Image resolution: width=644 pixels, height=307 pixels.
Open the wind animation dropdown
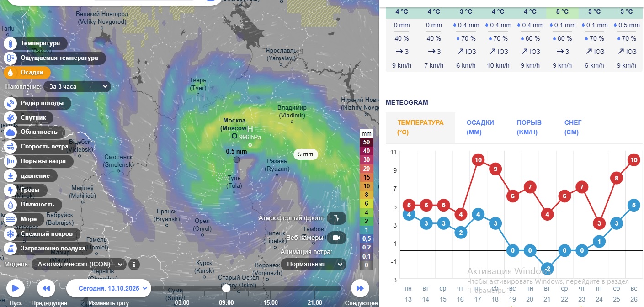point(313,264)
